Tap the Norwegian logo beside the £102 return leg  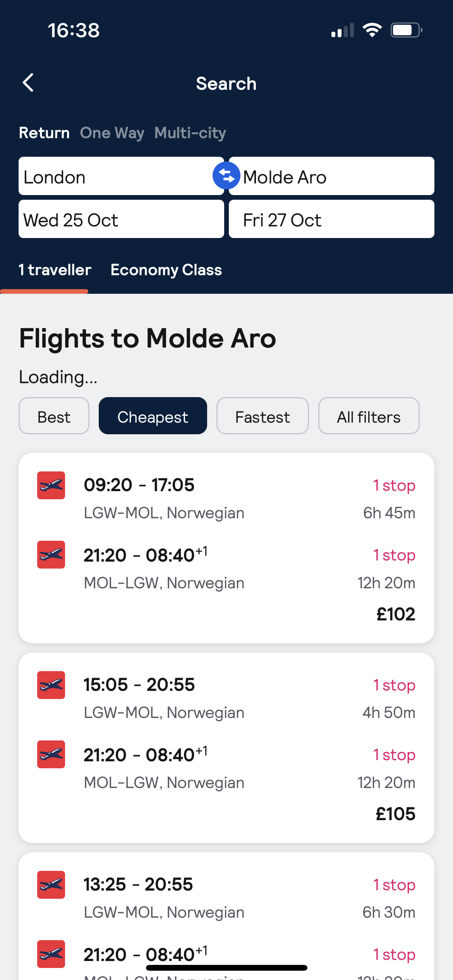pyautogui.click(x=51, y=555)
